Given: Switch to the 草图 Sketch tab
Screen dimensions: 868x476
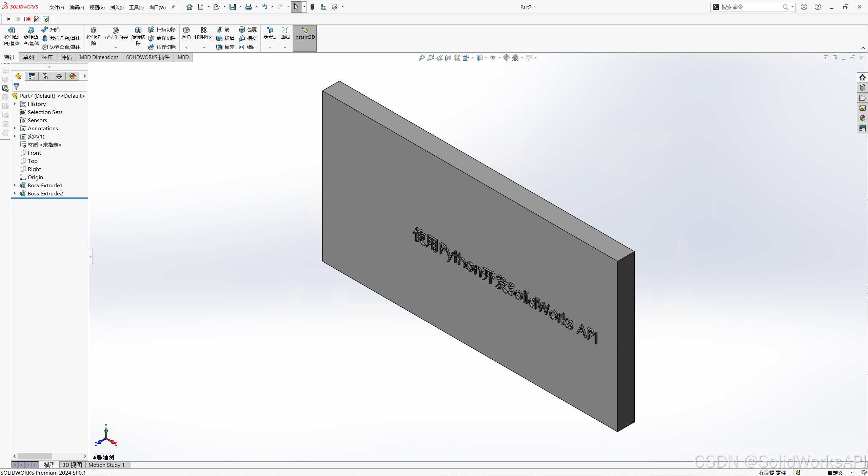Looking at the screenshot, I should 28,57.
